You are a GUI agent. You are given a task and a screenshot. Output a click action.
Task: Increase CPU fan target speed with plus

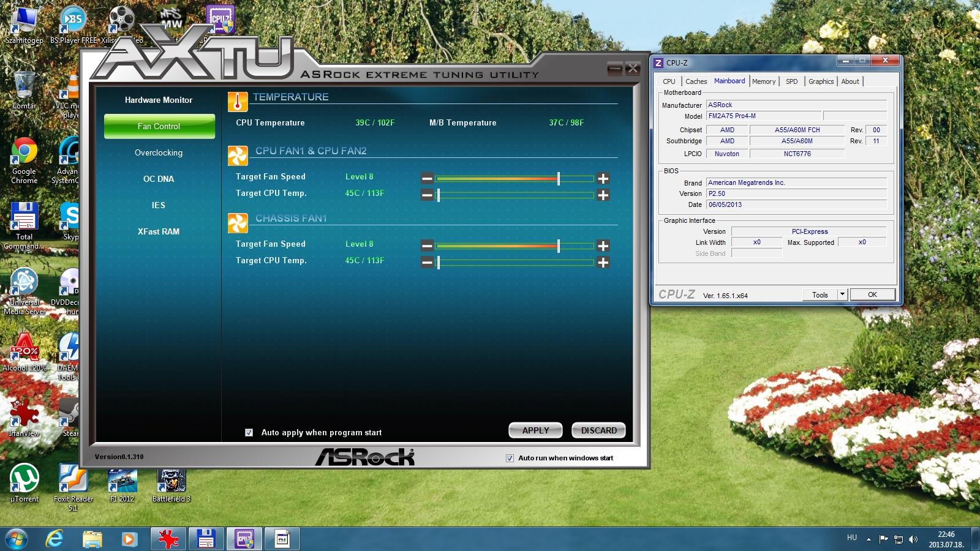(x=603, y=179)
